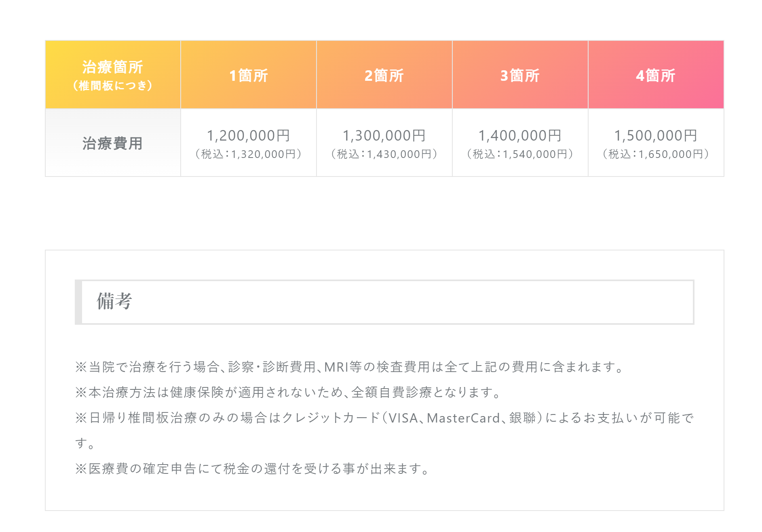
Task: Click the pink "4箇所" column header
Action: tap(656, 76)
